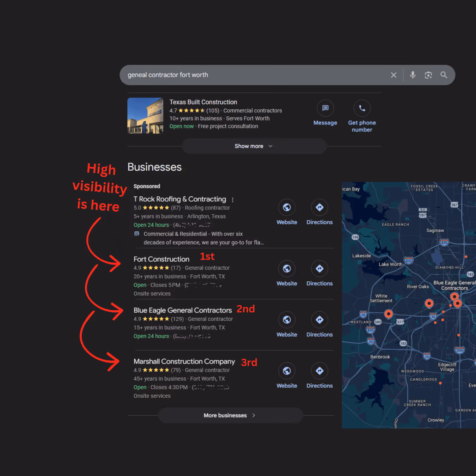The image size is (476, 476).
Task: Open T Rock Roofing & Contracting listing
Action: pyautogui.click(x=180, y=199)
